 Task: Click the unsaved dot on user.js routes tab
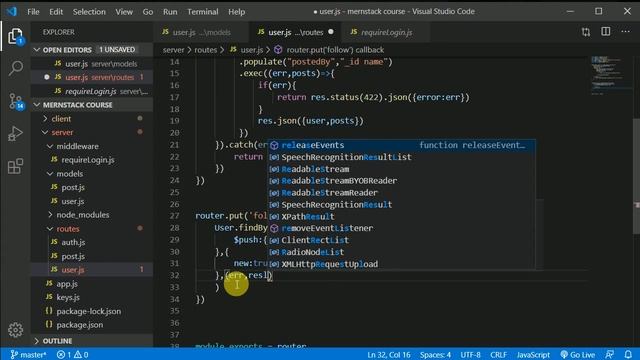tap(331, 32)
